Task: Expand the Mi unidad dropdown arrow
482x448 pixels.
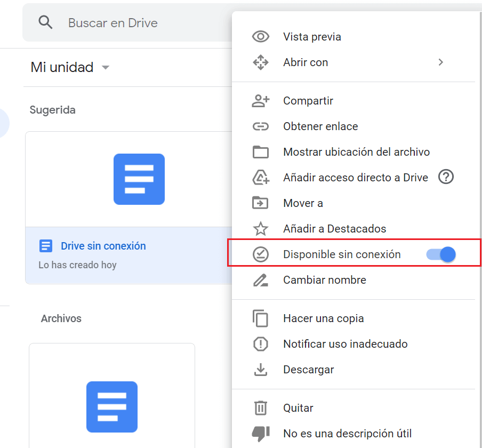Action: 106,67
